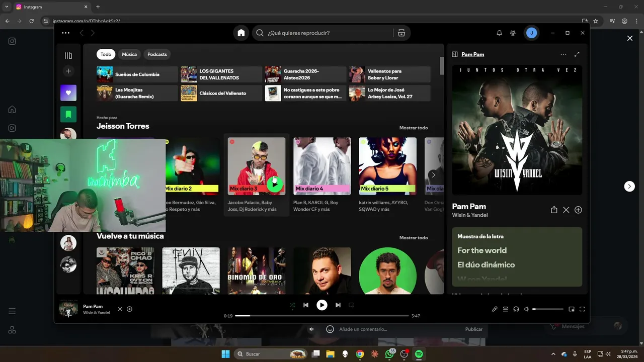Open Liked Songs heart tile

pos(68,93)
